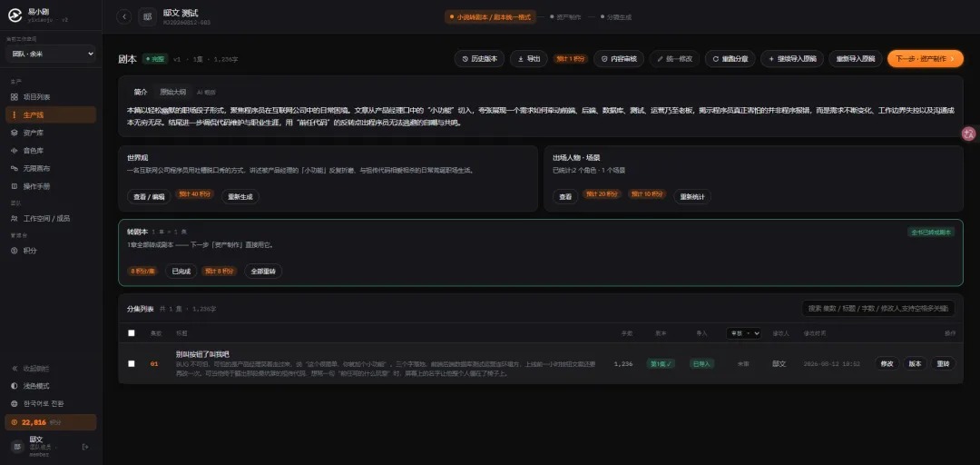The image size is (980, 465).
Task: Click the 音色库 waveform icon
Action: tap(15, 151)
